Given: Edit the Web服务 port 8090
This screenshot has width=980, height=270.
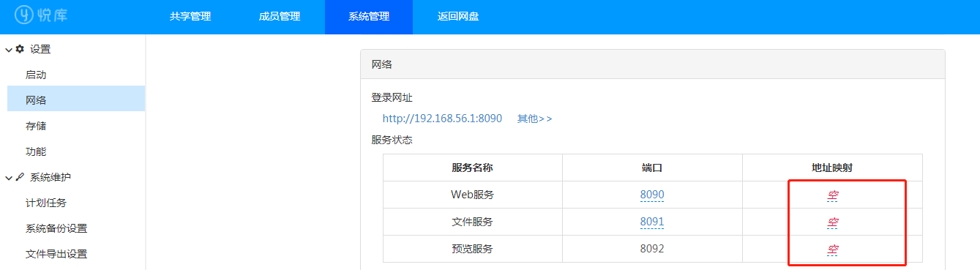Looking at the screenshot, I should point(651,195).
